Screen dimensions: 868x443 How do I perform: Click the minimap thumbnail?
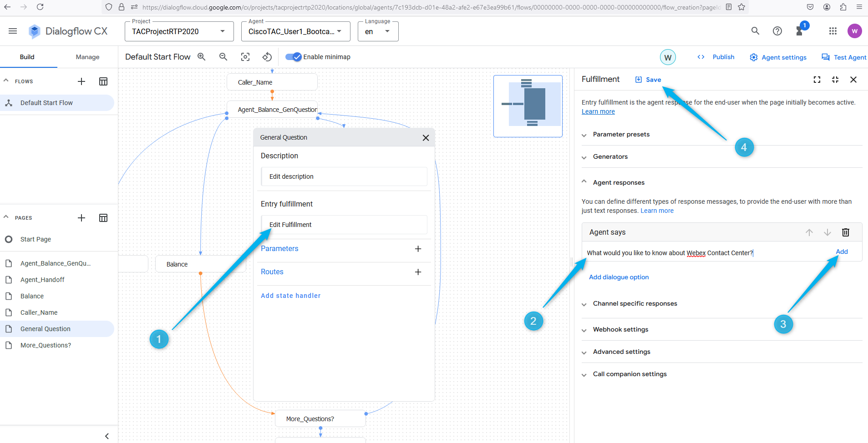[x=528, y=106]
